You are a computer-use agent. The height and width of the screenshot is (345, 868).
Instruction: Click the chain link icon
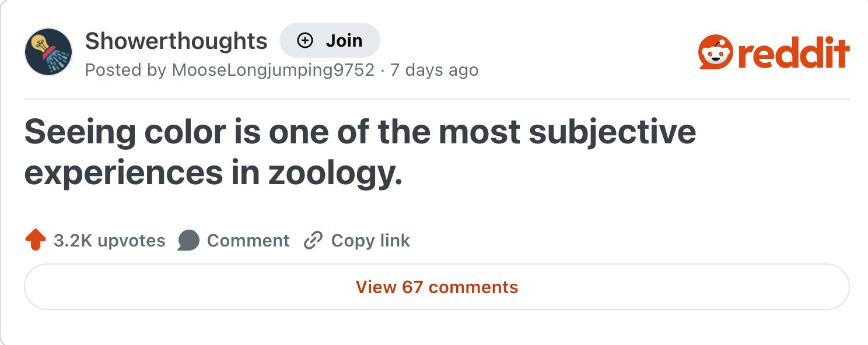313,241
